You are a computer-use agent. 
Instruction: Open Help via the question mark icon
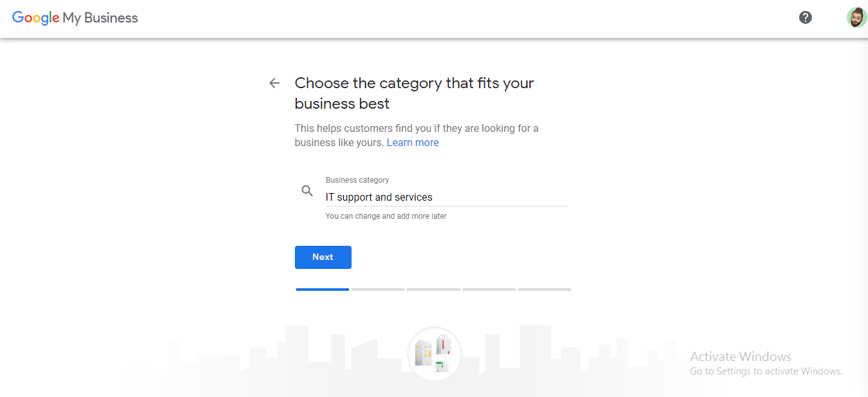click(805, 17)
